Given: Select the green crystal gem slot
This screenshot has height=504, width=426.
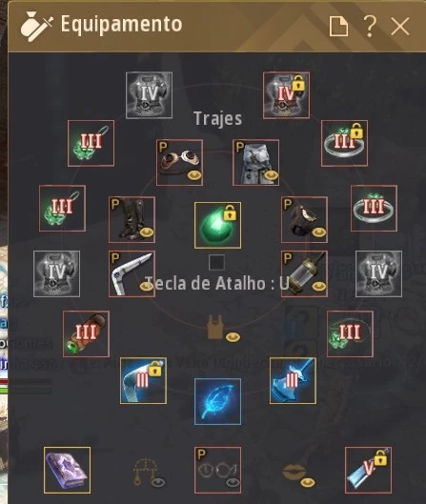Looking at the screenshot, I should [x=217, y=225].
